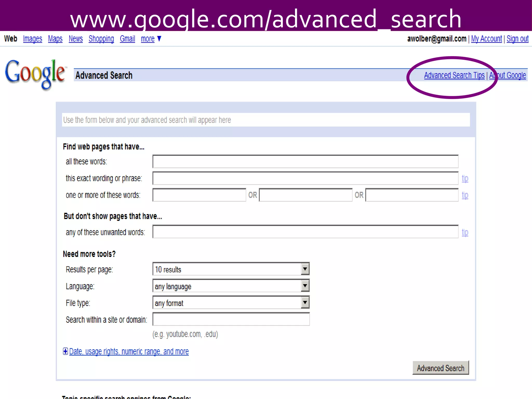Open My Account link
The image size is (532, 399).
tap(486, 39)
